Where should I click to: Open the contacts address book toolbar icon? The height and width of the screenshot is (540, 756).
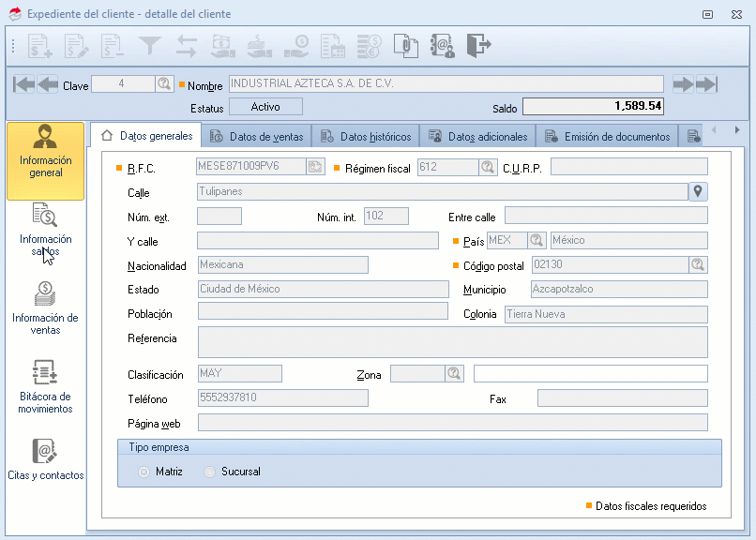pos(442,45)
